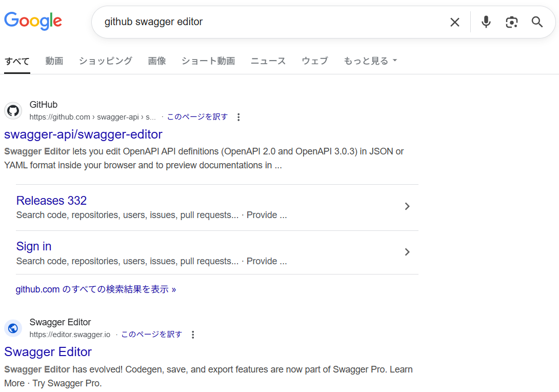Open more options for GitHub result

tap(238, 117)
